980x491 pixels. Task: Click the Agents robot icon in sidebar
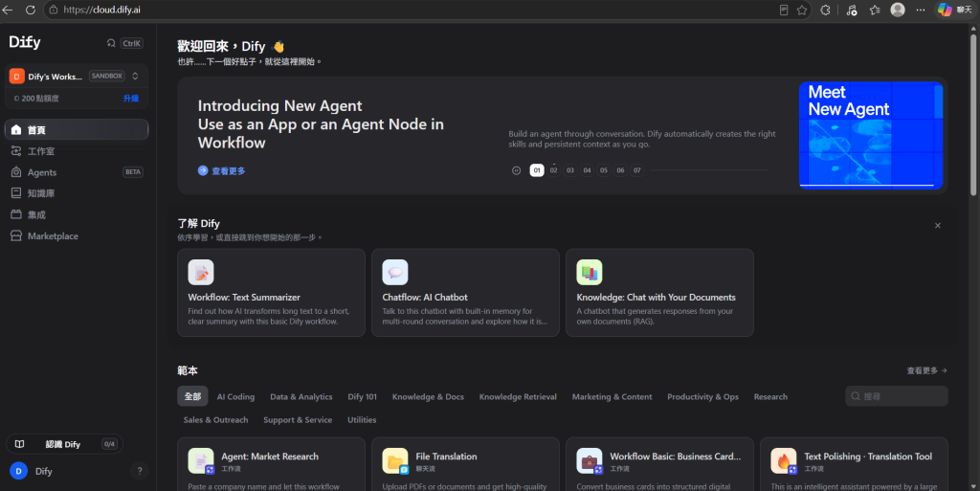click(x=16, y=172)
